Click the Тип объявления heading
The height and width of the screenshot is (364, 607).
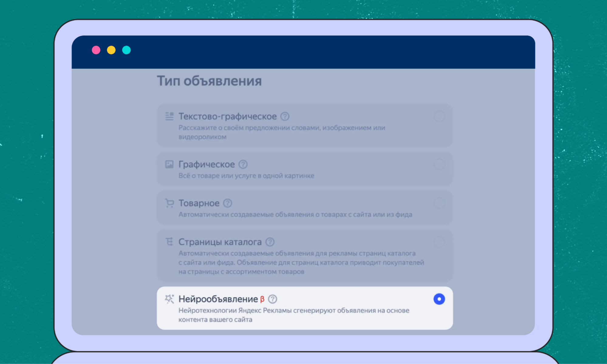(209, 81)
